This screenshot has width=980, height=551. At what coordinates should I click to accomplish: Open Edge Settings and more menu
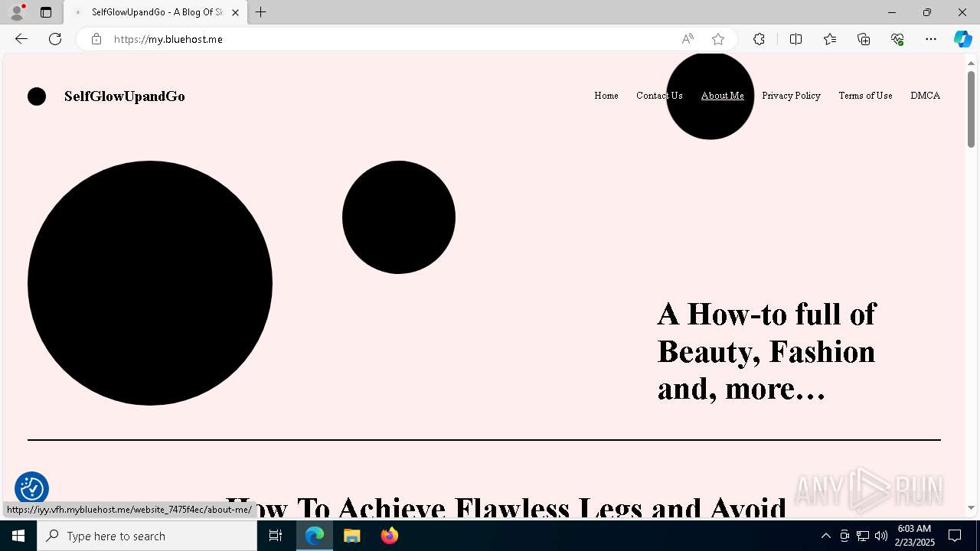click(931, 39)
